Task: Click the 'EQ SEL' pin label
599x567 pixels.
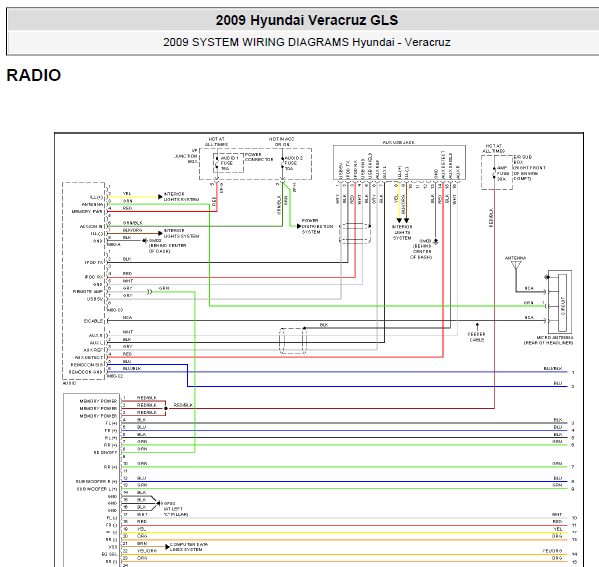Action: point(109,554)
